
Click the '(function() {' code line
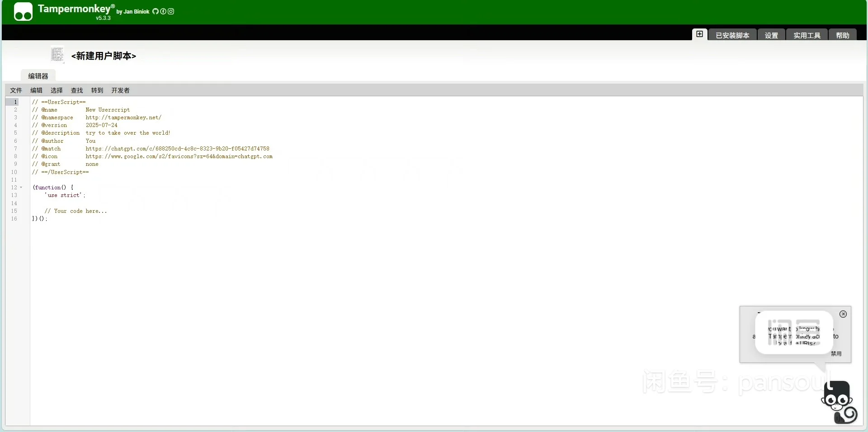click(x=53, y=188)
